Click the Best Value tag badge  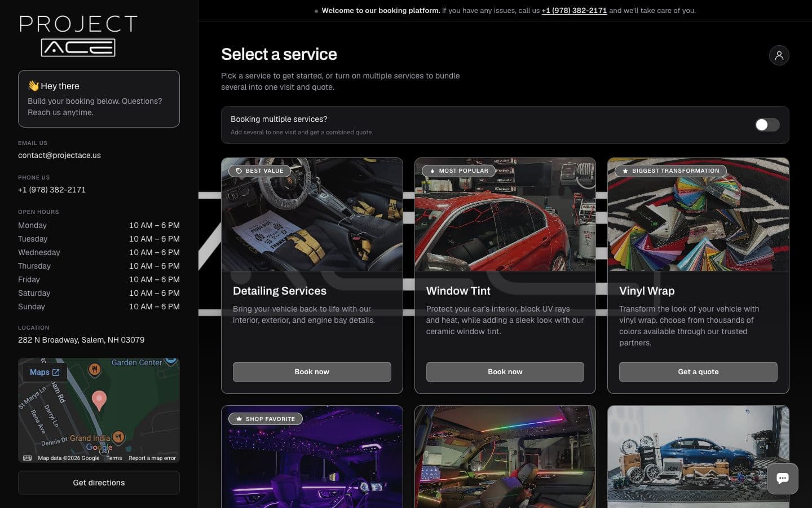pos(259,170)
